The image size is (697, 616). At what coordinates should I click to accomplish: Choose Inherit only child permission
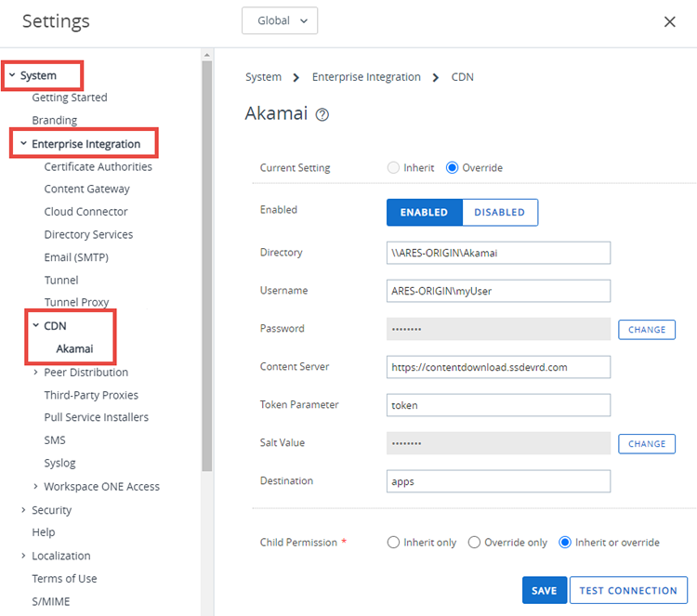(393, 543)
